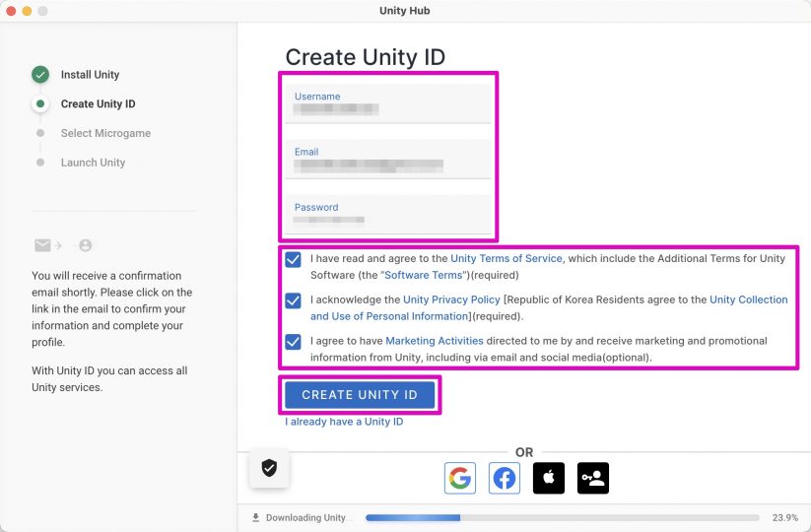This screenshot has width=811, height=532.
Task: Focus the Username input field
Action: [x=388, y=102]
